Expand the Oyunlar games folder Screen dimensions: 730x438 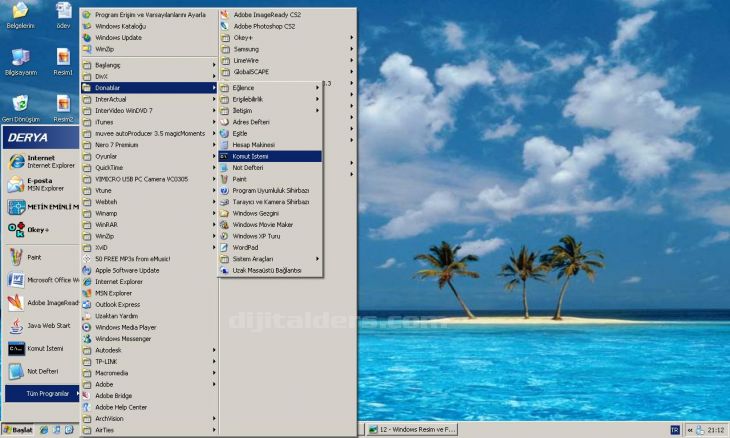[149, 156]
